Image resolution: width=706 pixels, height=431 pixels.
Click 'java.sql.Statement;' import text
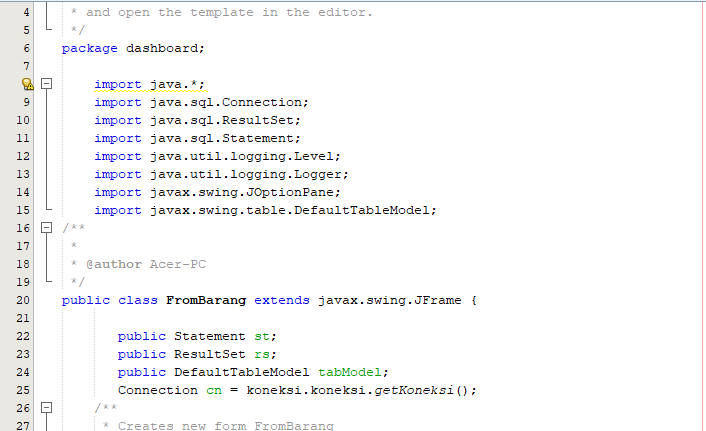225,138
